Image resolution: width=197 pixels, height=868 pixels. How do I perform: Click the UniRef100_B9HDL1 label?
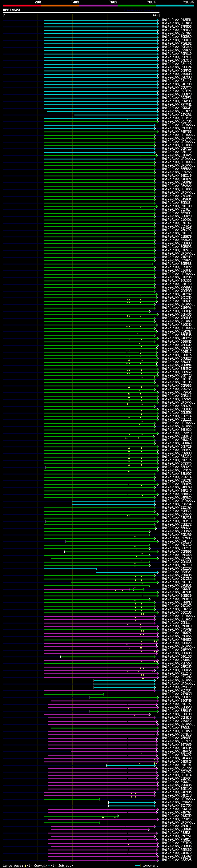[x=176, y=40]
